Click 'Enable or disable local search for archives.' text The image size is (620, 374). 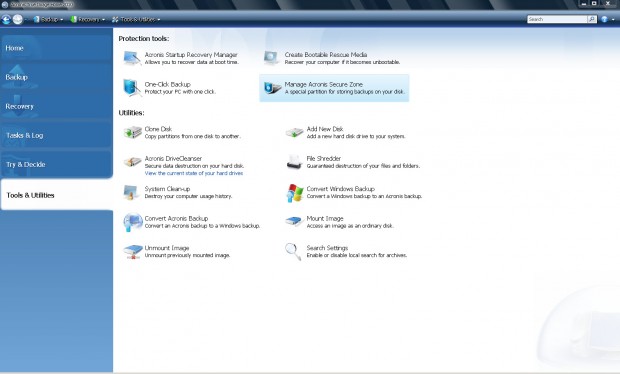coord(357,255)
